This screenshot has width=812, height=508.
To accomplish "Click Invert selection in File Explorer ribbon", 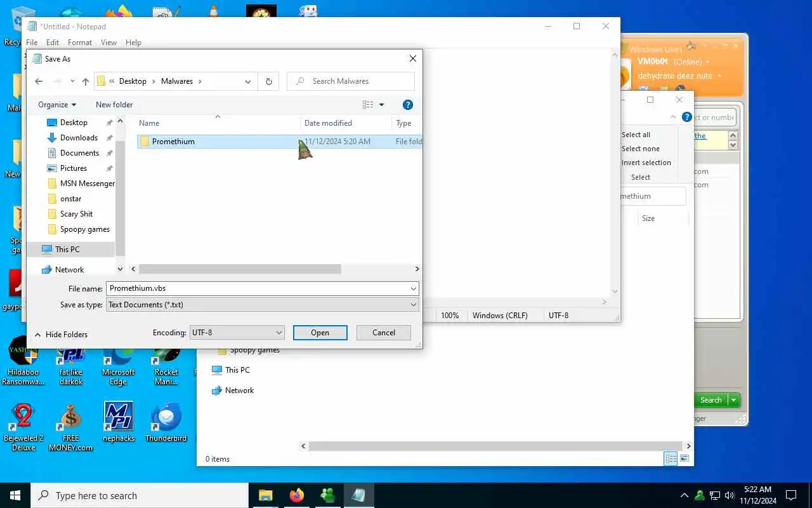I will (646, 163).
